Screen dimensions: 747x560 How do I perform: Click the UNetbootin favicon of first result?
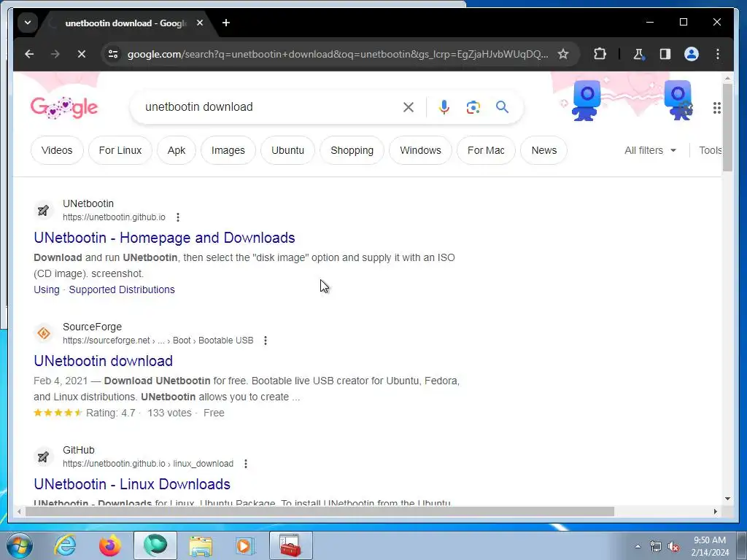pos(43,210)
